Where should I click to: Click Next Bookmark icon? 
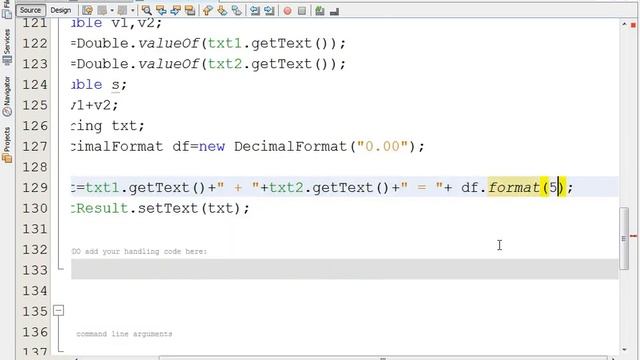(222, 11)
